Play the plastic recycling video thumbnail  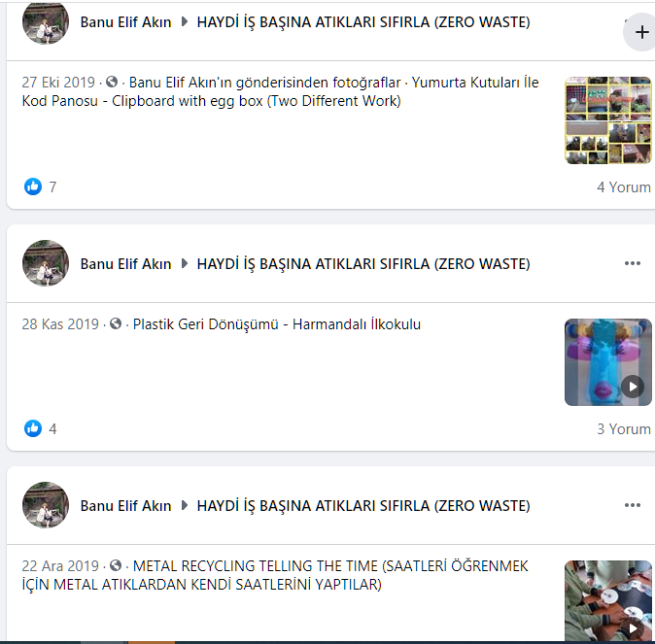607,362
